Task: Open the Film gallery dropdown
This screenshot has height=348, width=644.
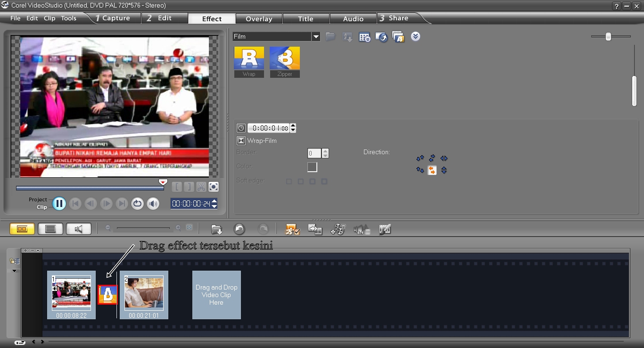Action: pos(317,36)
